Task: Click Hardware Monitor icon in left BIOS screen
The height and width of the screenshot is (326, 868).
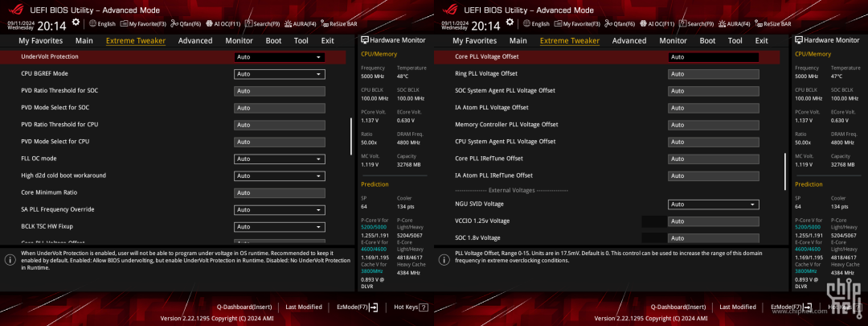Action: tap(365, 40)
